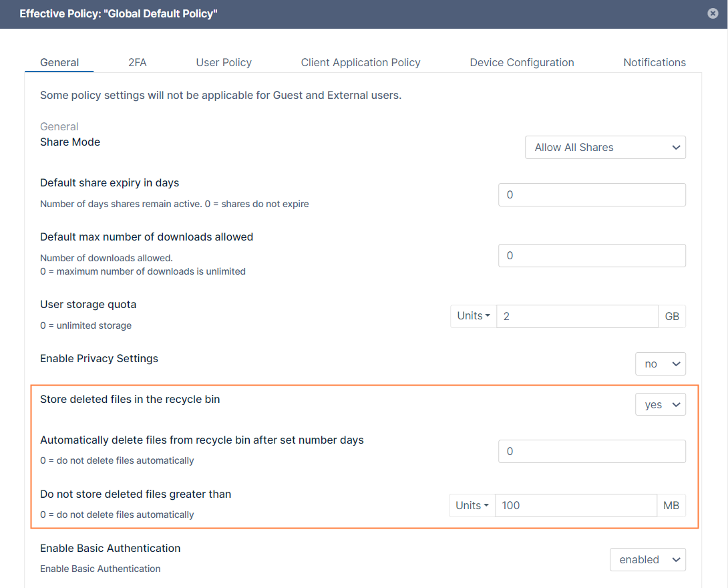Image resolution: width=728 pixels, height=588 pixels.
Task: Open the Enable Privacy Settings dropdown
Action: pyautogui.click(x=660, y=364)
